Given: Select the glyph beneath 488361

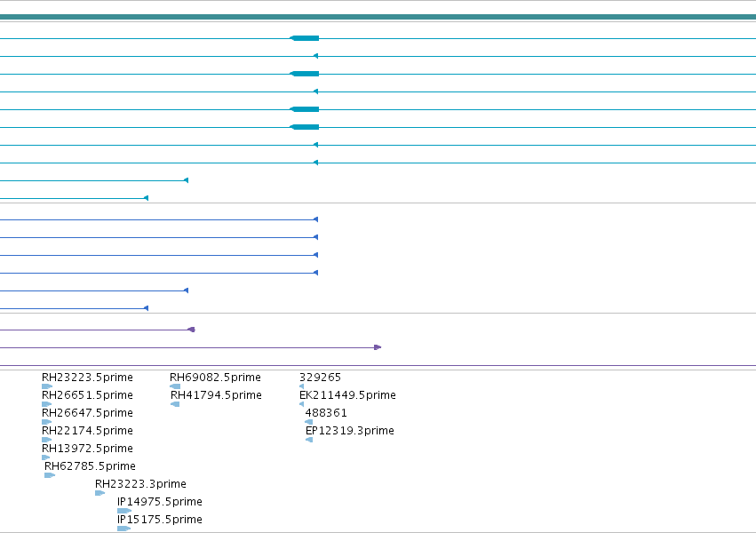Looking at the screenshot, I should click(x=308, y=422).
